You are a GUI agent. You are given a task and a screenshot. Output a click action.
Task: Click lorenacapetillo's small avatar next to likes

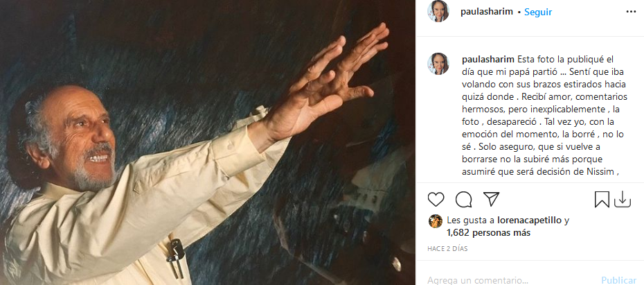pos(436,221)
